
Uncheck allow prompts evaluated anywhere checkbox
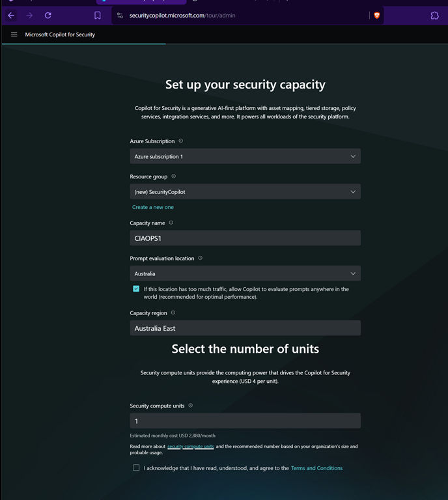pos(136,289)
